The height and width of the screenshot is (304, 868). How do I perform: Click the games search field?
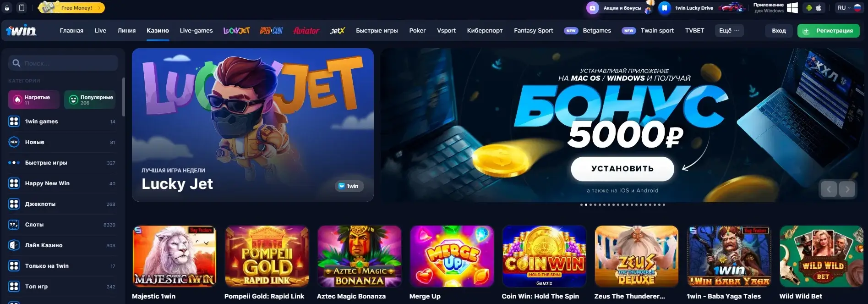[63, 63]
